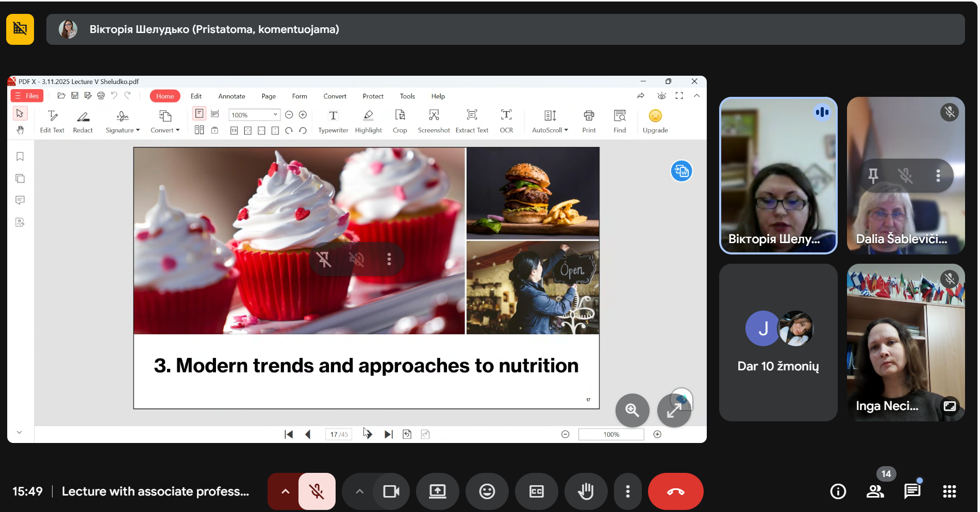The width and height of the screenshot is (980, 512).
Task: Expand video settings chevron beside camera
Action: tap(359, 491)
